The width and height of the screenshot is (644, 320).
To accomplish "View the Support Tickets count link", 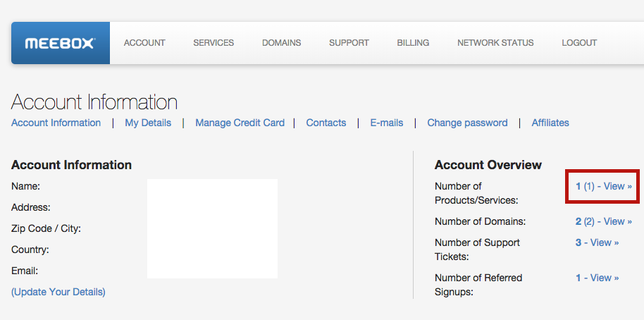I will tap(597, 242).
